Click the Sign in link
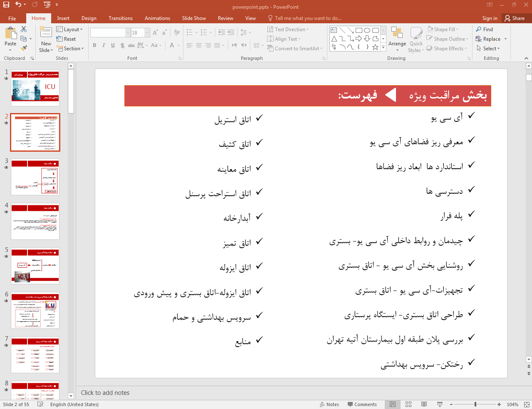Screen dimensions: 532x409 (490, 18)
